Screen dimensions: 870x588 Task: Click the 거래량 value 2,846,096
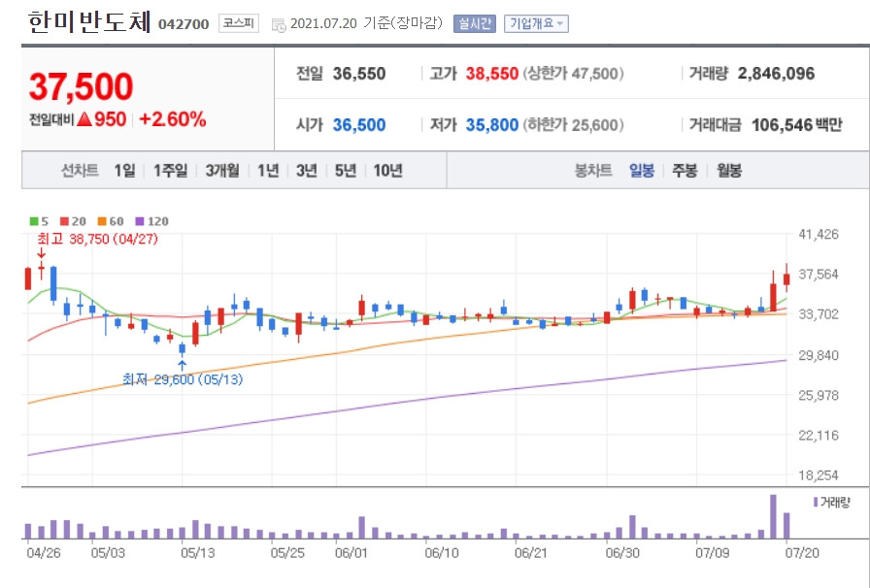(x=776, y=74)
